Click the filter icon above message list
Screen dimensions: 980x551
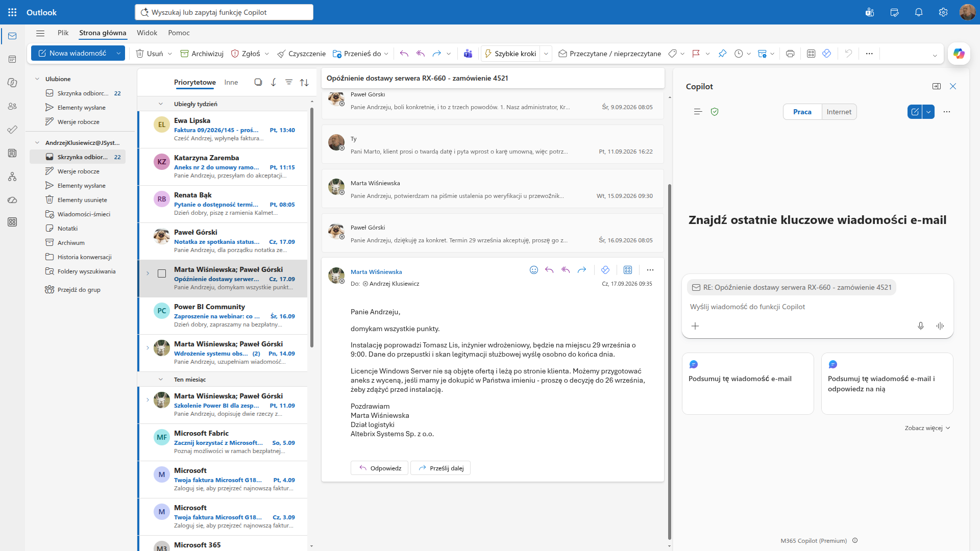(289, 82)
